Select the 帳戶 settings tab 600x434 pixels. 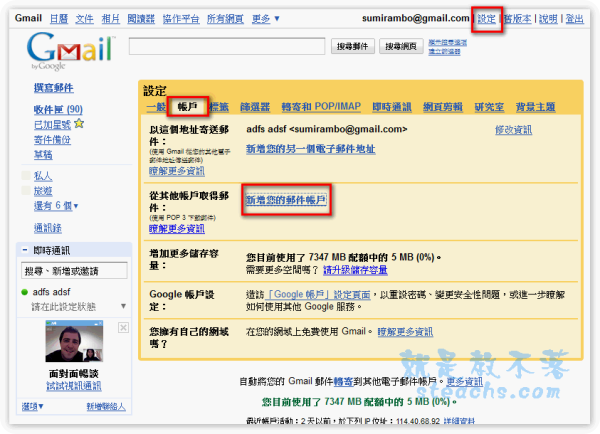[x=188, y=107]
